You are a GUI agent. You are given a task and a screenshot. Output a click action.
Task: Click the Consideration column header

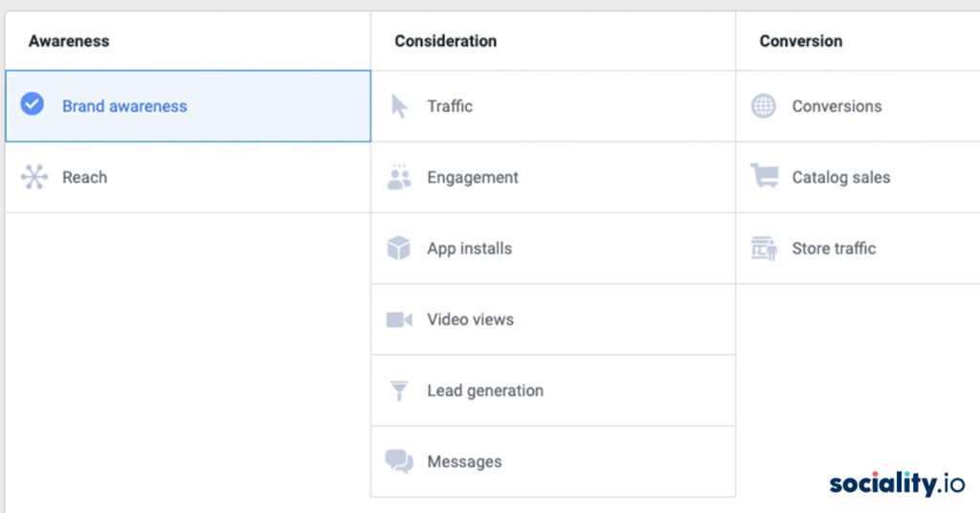(x=446, y=41)
